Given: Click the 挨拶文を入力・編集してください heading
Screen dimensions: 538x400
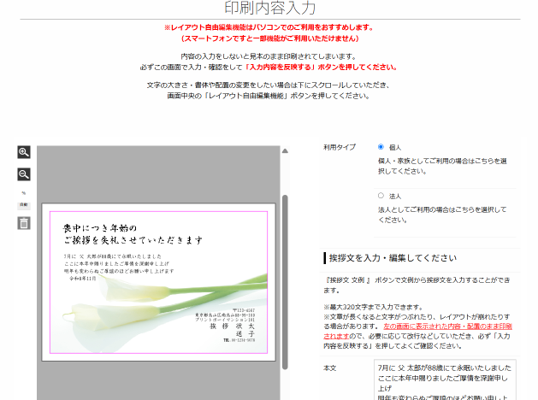Looking at the screenshot, I should [x=393, y=258].
